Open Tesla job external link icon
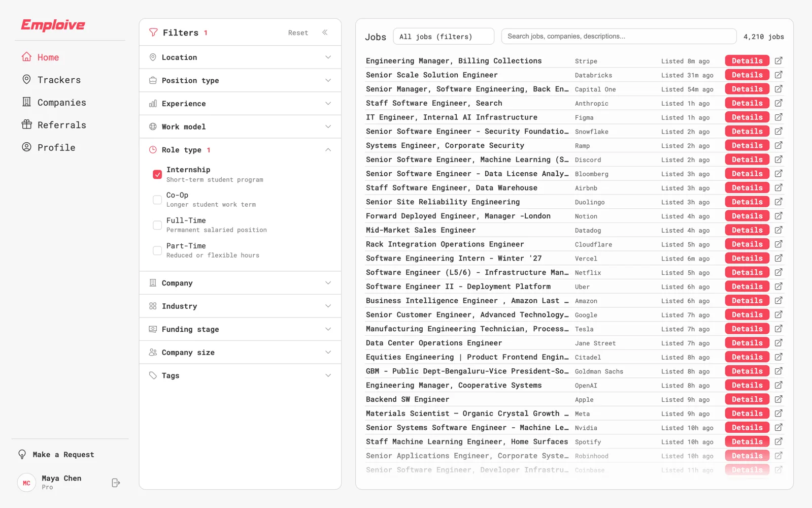812x508 pixels. pos(779,329)
